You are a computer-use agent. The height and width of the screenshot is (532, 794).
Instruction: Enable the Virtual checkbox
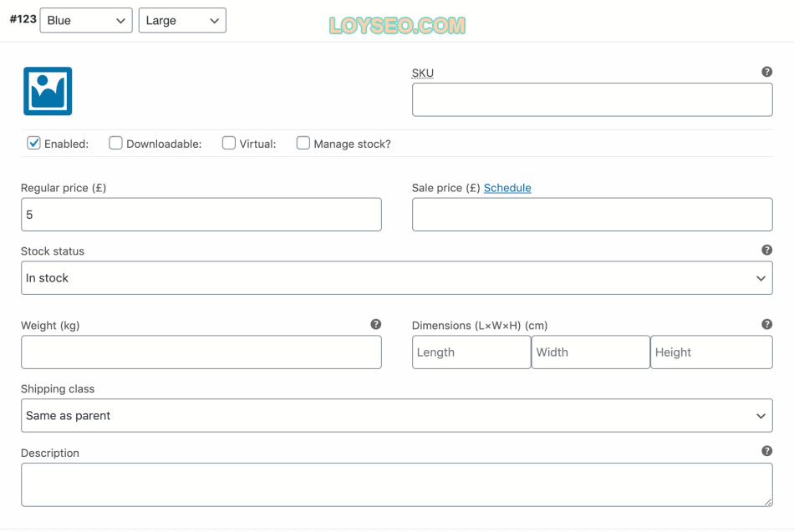229,144
